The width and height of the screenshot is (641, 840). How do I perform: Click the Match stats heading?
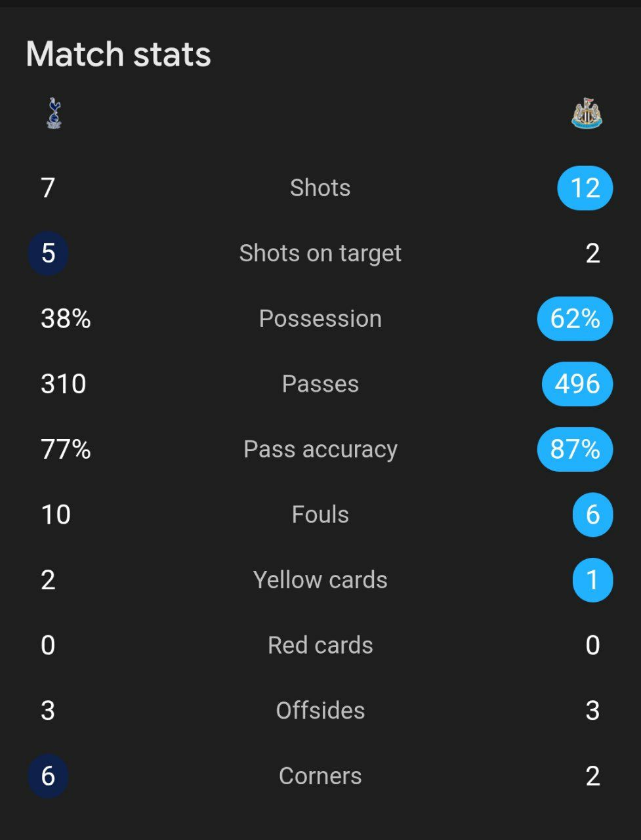click(x=118, y=54)
